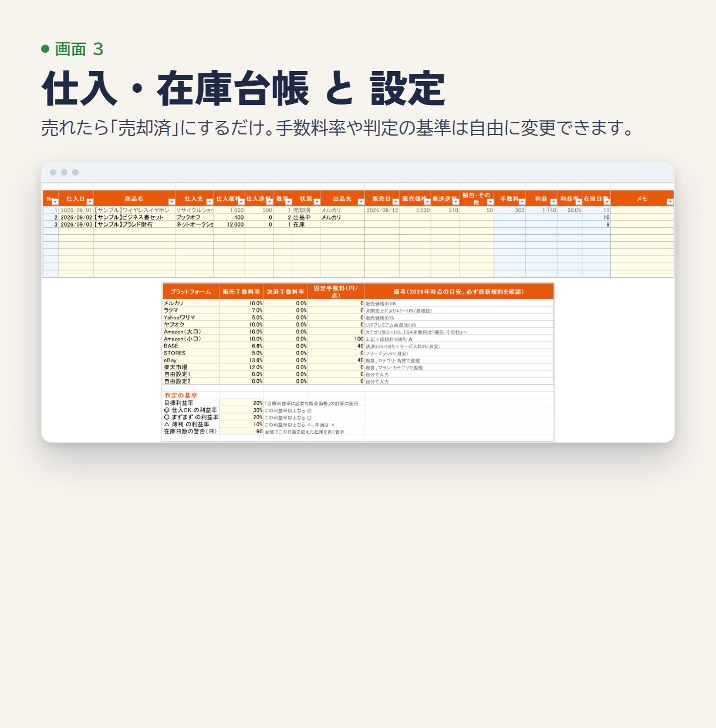716x728 pixels.
Task: Open the 状態 column filter dropdown
Action: click(317, 202)
